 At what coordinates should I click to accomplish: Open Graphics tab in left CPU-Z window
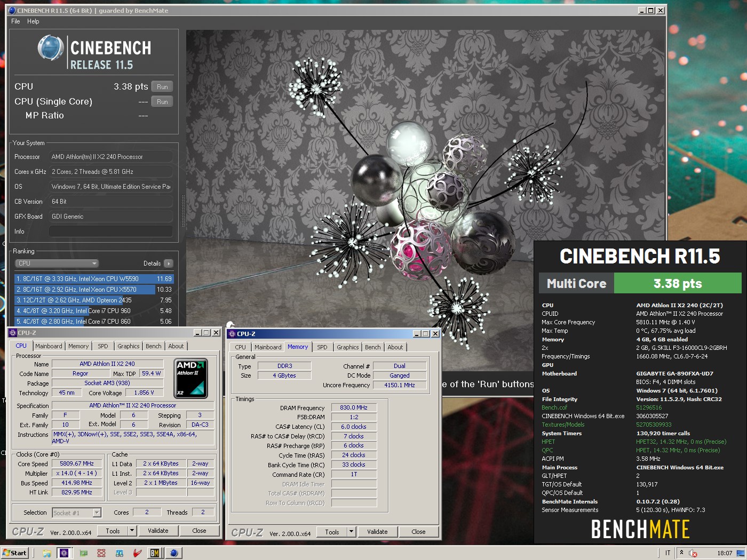point(129,346)
